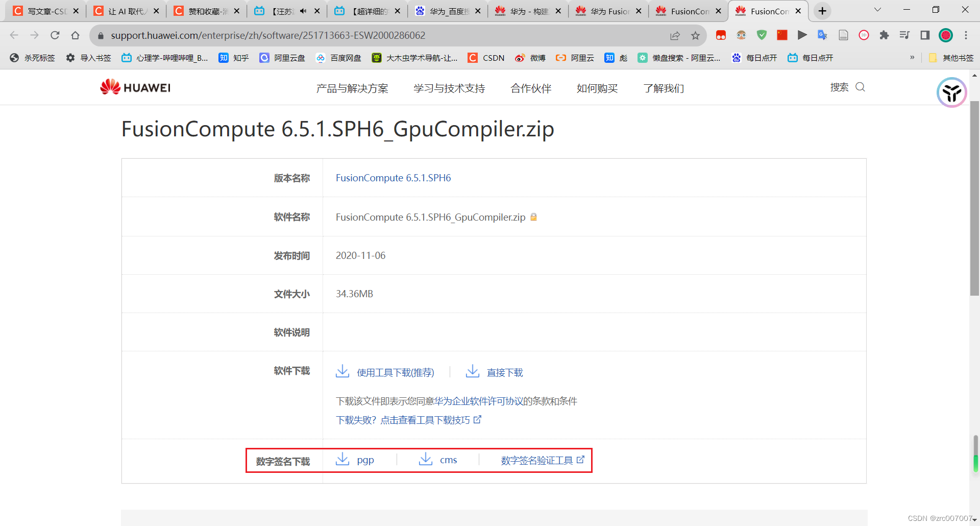Screen dimensions: 980x526
Task: Open the 导入书签 bookmark
Action: coord(88,58)
